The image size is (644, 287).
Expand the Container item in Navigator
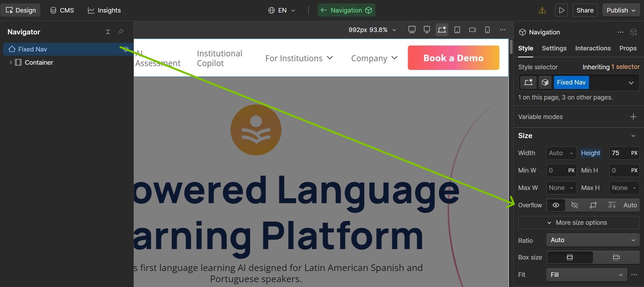11,63
